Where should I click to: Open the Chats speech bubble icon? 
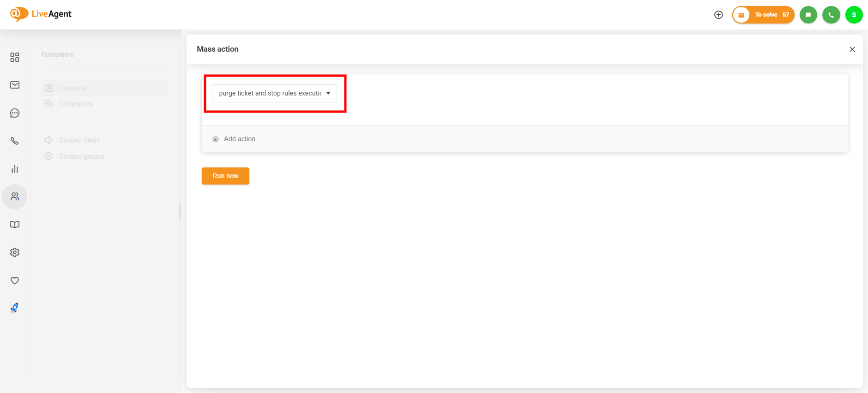15,113
